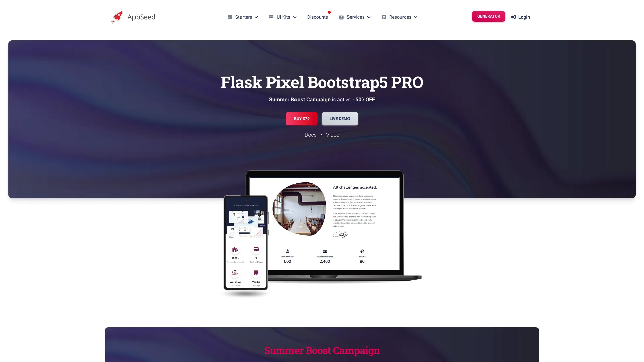Image resolution: width=644 pixels, height=362 pixels.
Task: Scroll down to Summer Boost Campaign section
Action: (x=322, y=350)
